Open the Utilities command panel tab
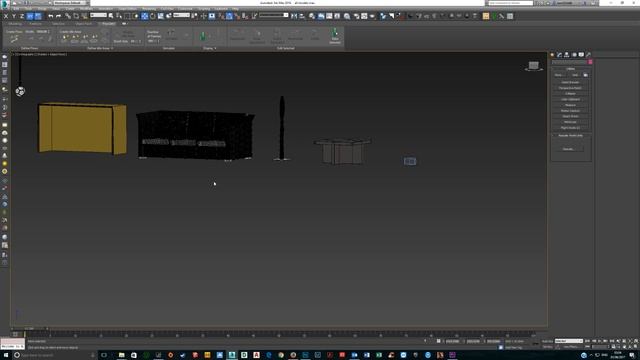Screen dimensions: 640x360 (588, 55)
